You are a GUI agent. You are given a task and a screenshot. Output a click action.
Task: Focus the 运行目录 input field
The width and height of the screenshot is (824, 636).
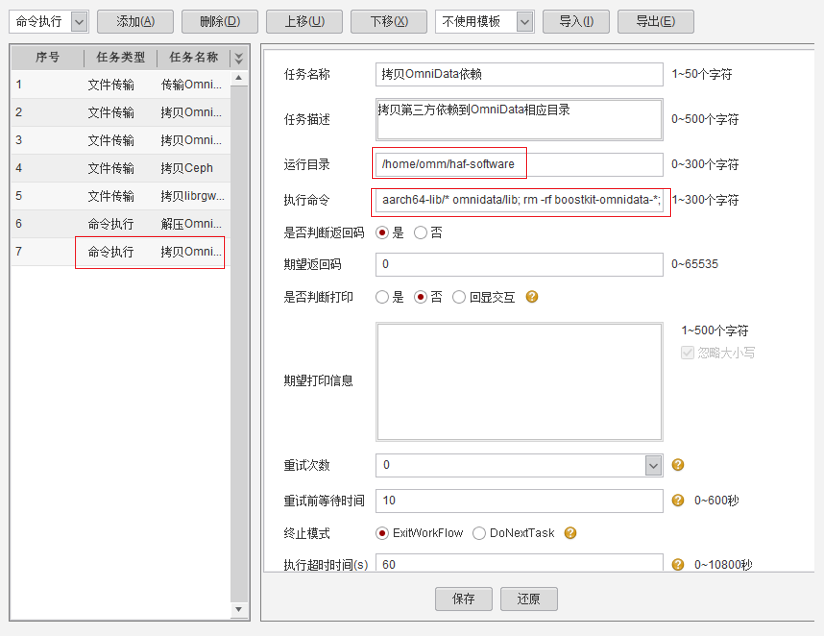[x=519, y=165]
